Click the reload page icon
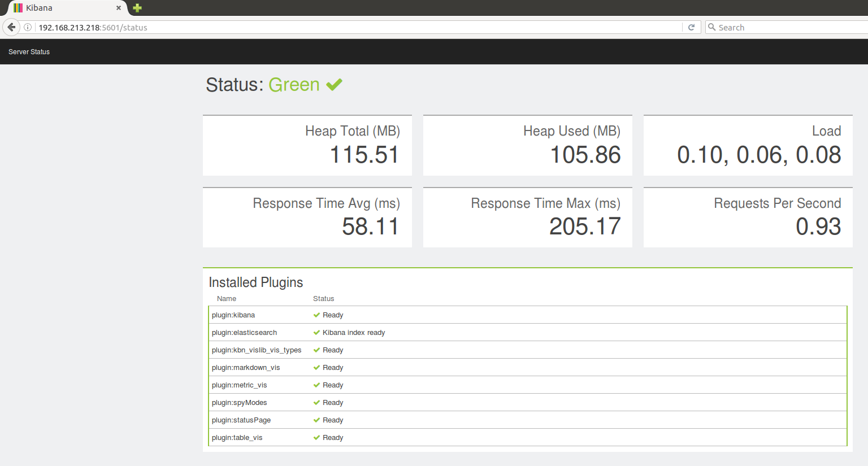 click(691, 27)
